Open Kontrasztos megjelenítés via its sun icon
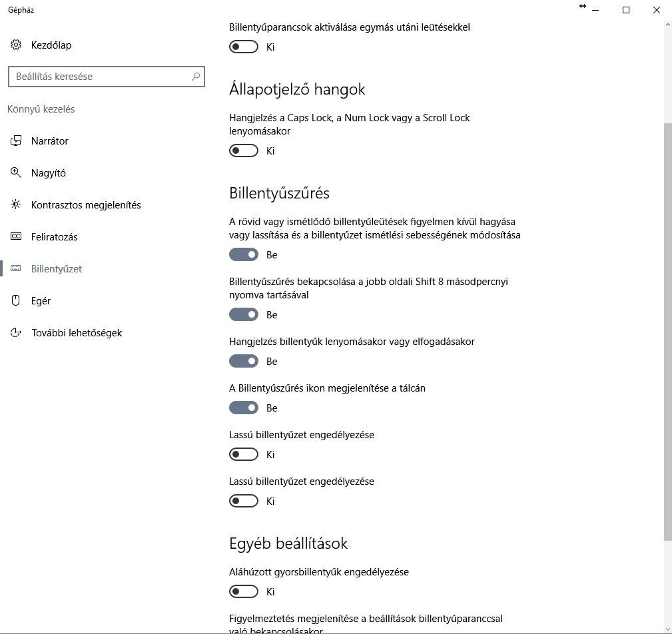Viewport: 672px width, 634px height. (16, 204)
